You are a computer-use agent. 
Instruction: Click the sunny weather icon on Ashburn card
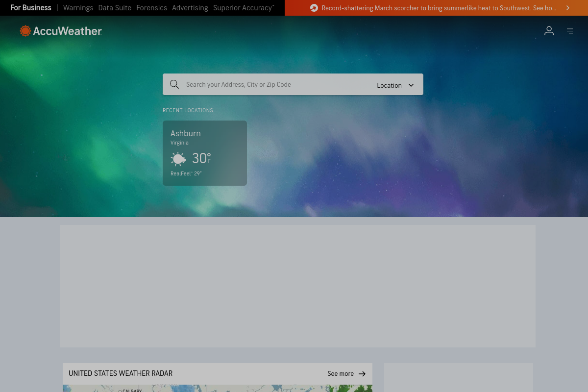[178, 158]
